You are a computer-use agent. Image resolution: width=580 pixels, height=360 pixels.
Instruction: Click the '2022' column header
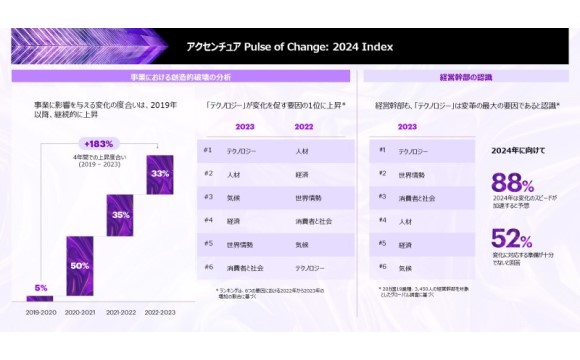(x=304, y=127)
